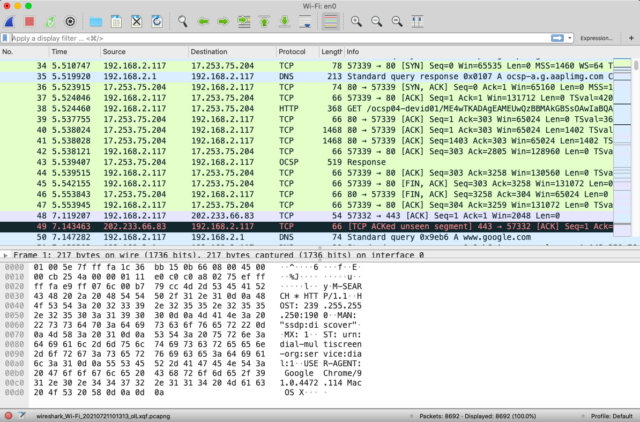Image resolution: width=640 pixels, height=422 pixels.
Task: Open the Expression… filter builder
Action: pyautogui.click(x=596, y=38)
